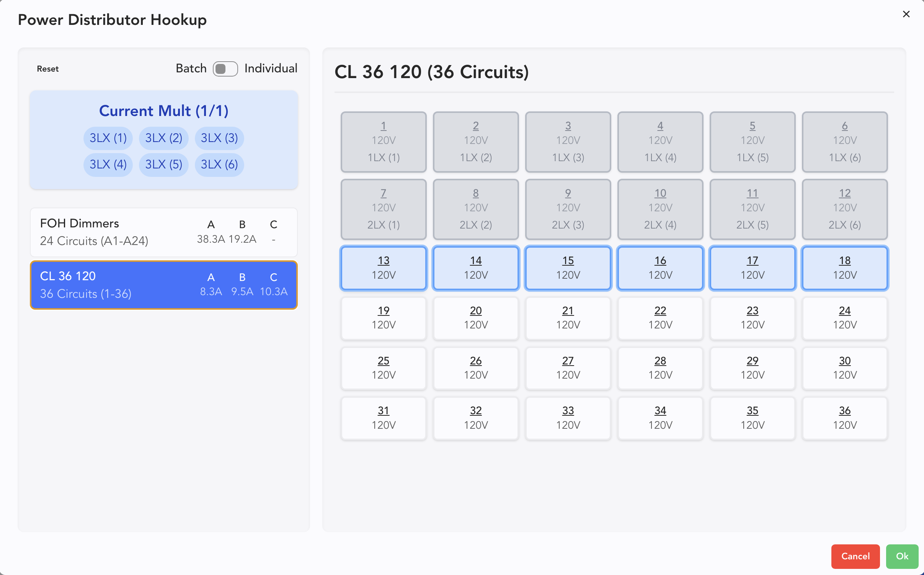Close the Power Distributor Hookup dialog
The image size is (924, 575).
906,14
